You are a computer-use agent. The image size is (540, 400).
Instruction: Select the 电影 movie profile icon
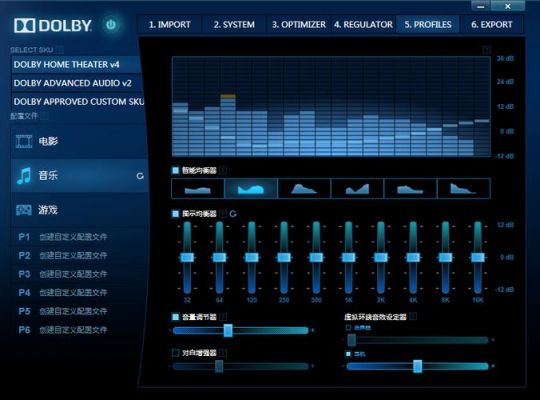click(24, 141)
